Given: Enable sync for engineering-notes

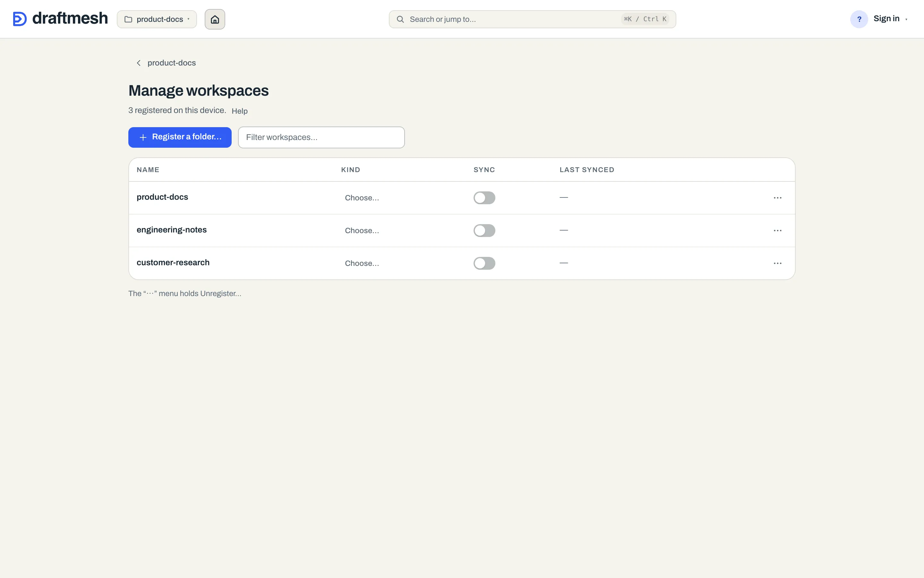Looking at the screenshot, I should [484, 231].
